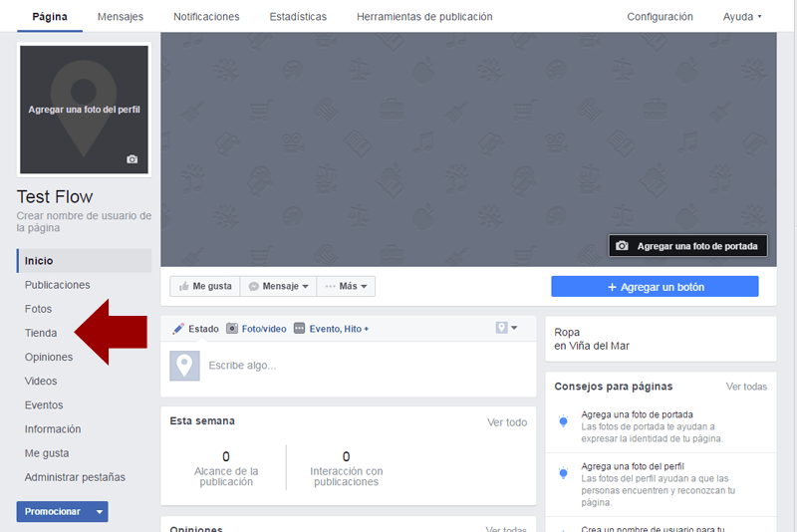Image resolution: width=797 pixels, height=532 pixels.
Task: Open the Promocionar dropdown arrow
Action: (100, 512)
